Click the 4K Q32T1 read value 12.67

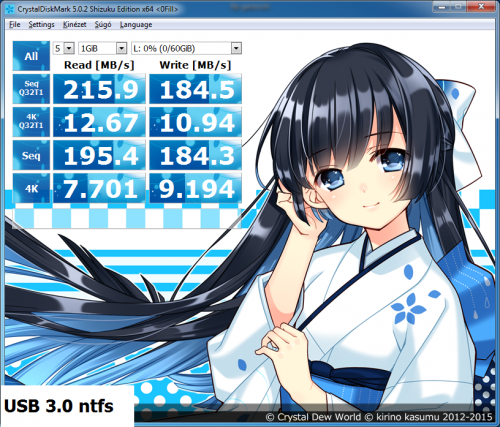click(x=99, y=122)
